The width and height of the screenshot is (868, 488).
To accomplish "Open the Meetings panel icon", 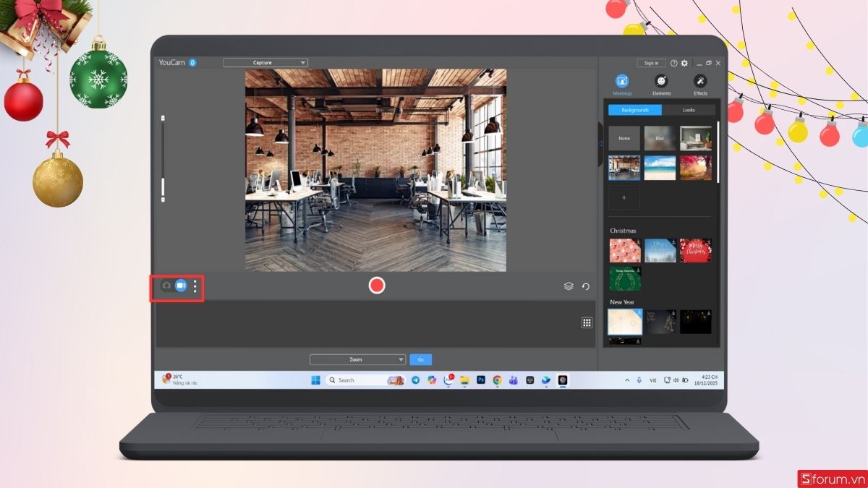I will pos(621,81).
